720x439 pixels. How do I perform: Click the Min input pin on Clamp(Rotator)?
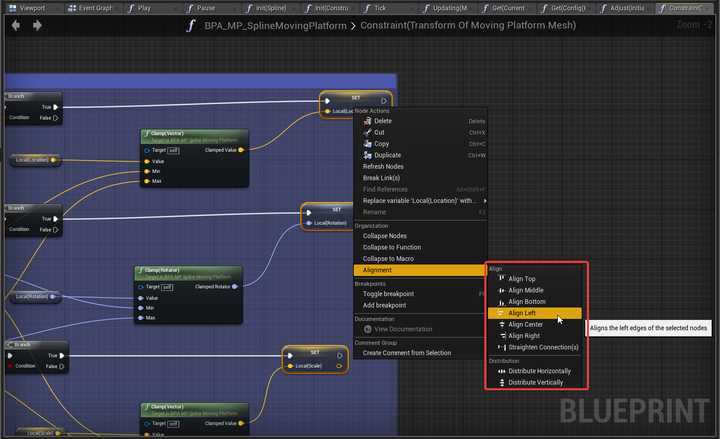click(141, 308)
